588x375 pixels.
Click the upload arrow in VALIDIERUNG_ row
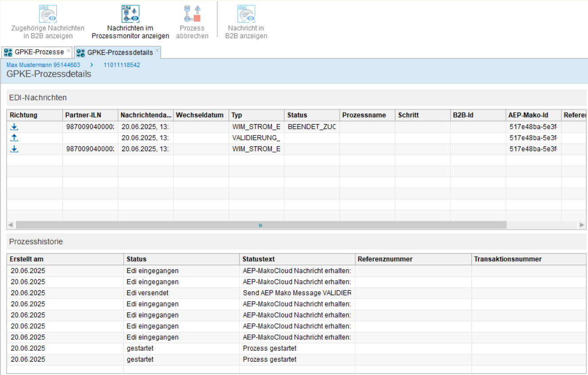(x=14, y=138)
